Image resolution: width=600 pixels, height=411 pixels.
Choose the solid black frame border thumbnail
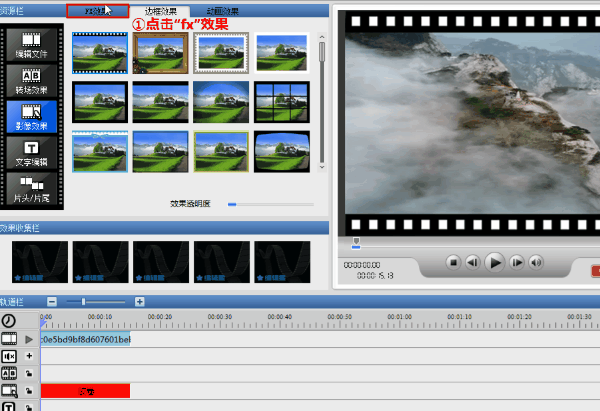pos(100,102)
